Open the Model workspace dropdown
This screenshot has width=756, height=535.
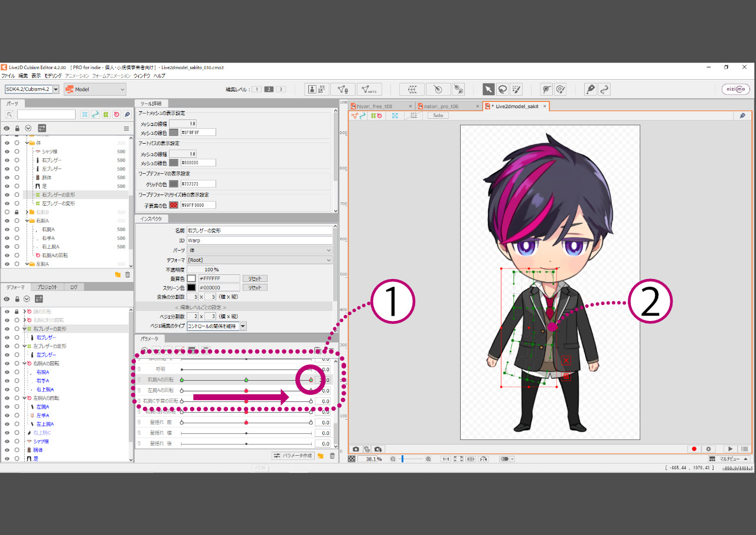tap(95, 89)
